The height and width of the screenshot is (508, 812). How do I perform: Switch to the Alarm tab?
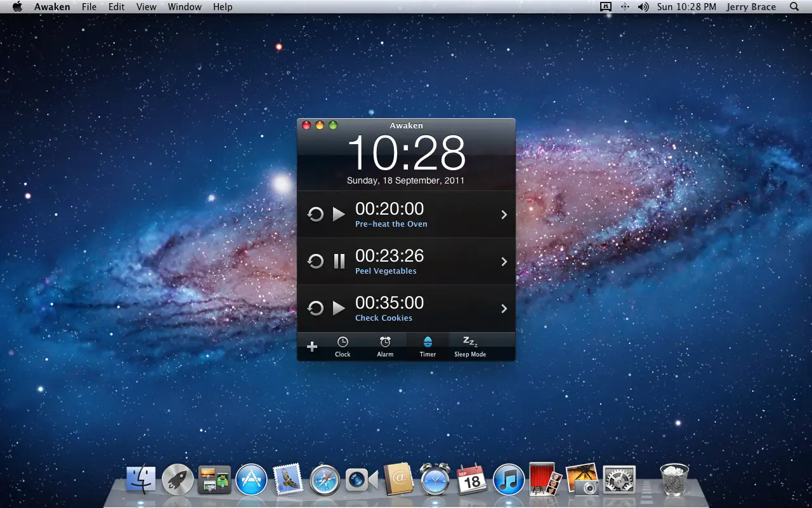385,347
